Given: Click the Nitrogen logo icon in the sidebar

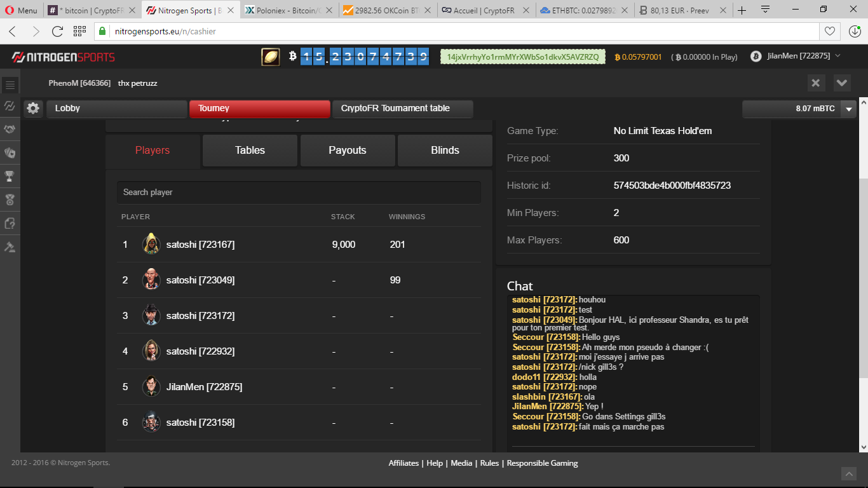Looking at the screenshot, I should pyautogui.click(x=10, y=105).
